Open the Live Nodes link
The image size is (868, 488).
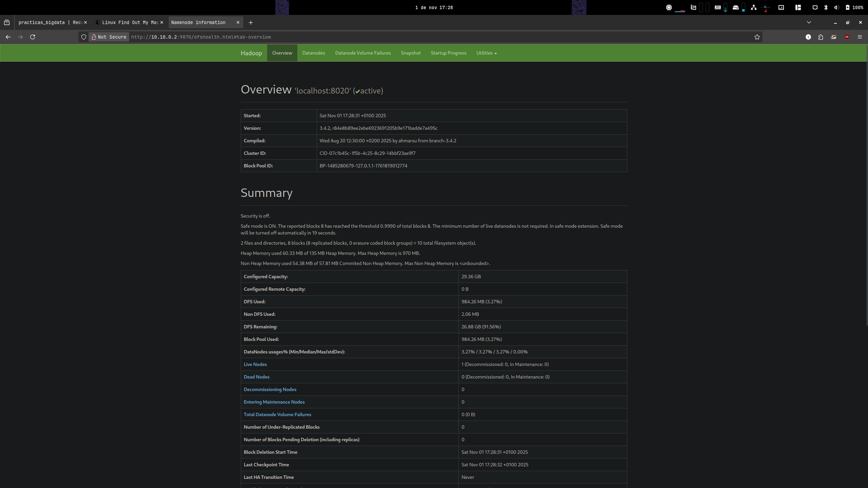pyautogui.click(x=255, y=364)
